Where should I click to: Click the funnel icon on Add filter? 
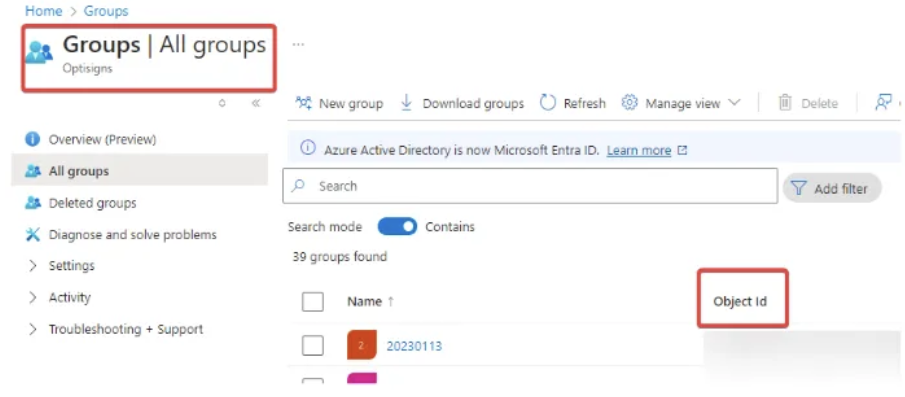click(798, 188)
